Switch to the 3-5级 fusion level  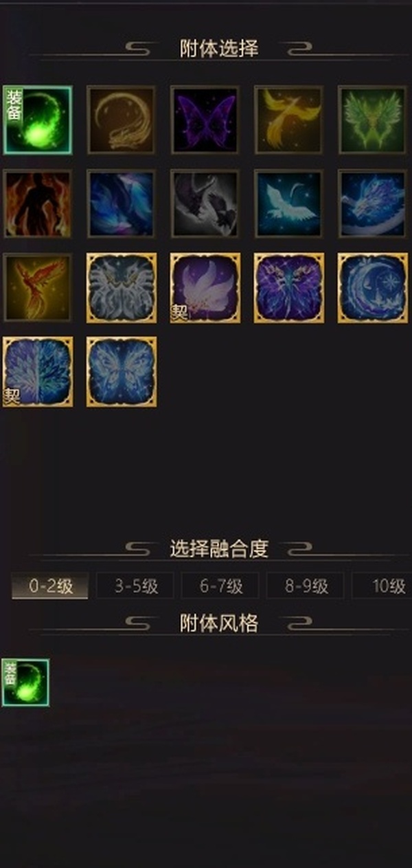pyautogui.click(x=135, y=586)
